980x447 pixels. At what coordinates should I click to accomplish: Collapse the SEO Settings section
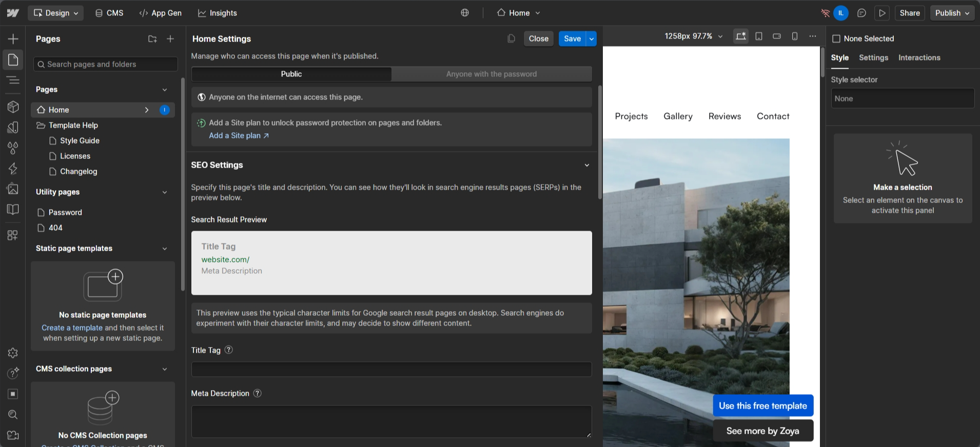point(587,165)
